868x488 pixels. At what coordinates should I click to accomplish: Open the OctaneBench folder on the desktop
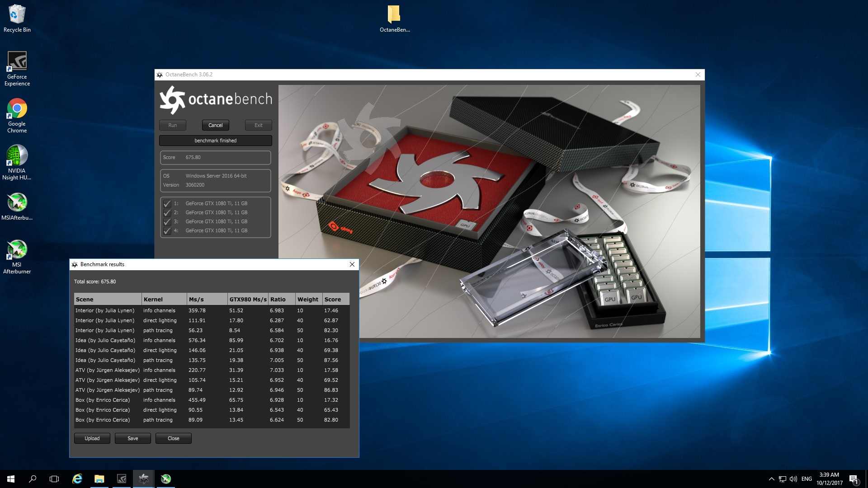tap(394, 15)
